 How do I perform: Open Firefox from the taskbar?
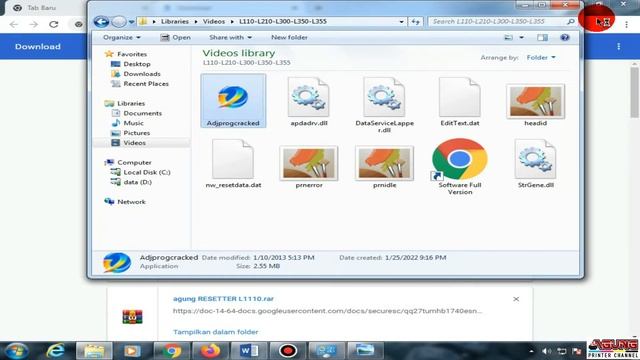pos(210,351)
